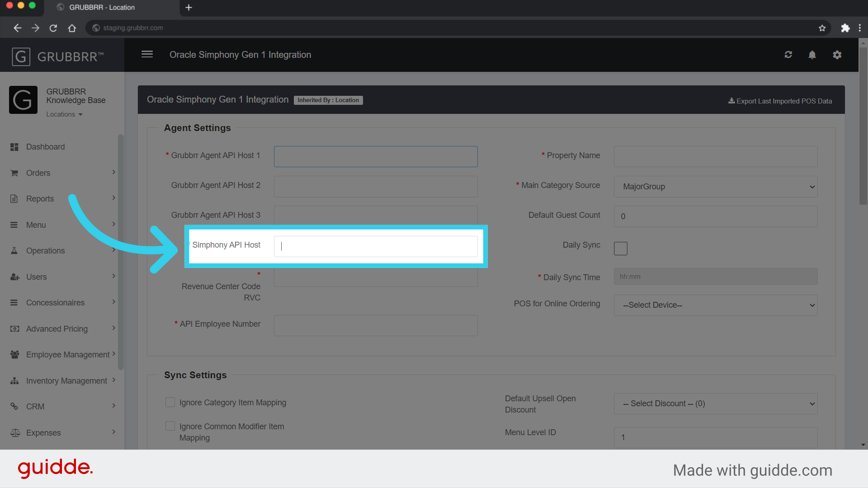Image resolution: width=868 pixels, height=488 pixels.
Task: Click the CRM label in sidebar
Action: pos(35,407)
